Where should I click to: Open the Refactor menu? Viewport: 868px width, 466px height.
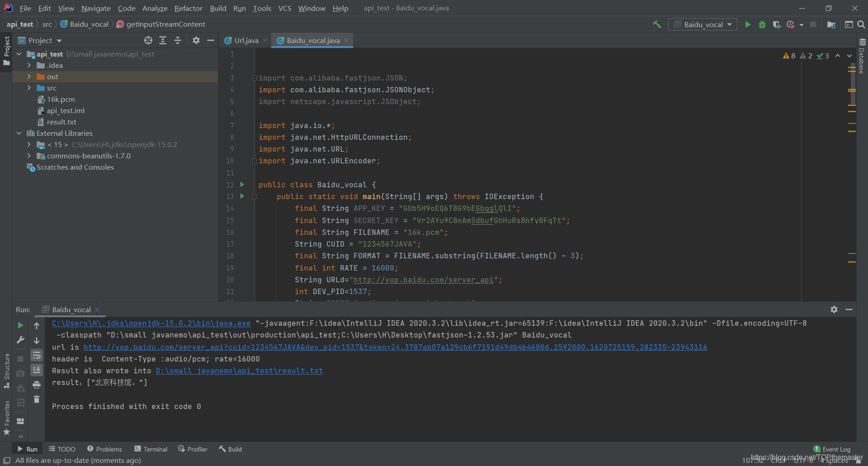[x=188, y=8]
